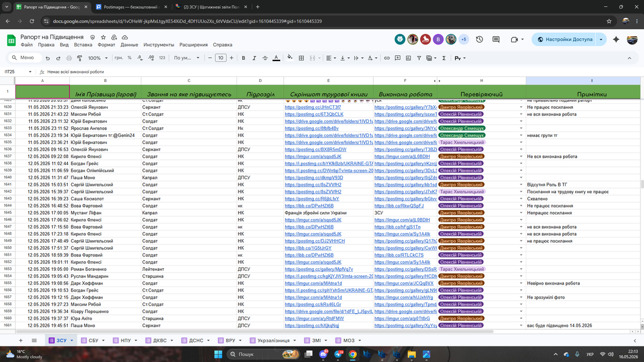Print the spreadsheet via printer icon
This screenshot has height=362, width=644.
pos(69,58)
